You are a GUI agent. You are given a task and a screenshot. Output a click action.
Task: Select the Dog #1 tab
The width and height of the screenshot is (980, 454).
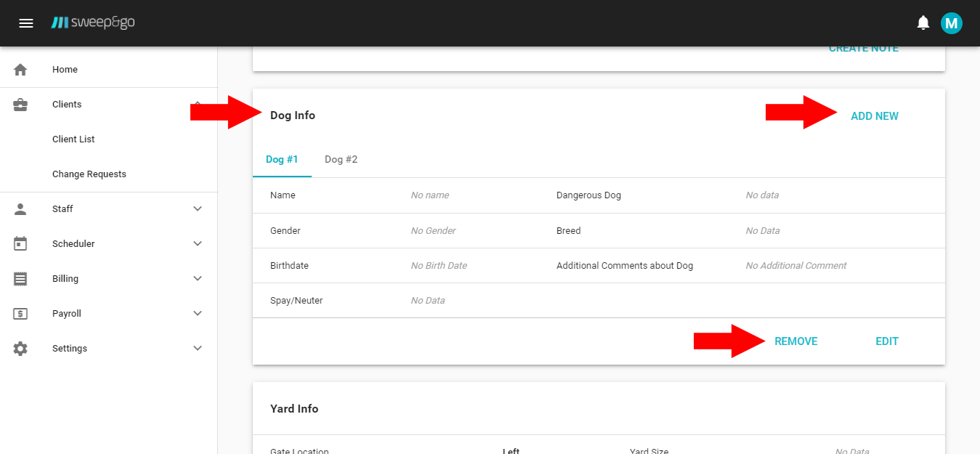pyautogui.click(x=282, y=160)
